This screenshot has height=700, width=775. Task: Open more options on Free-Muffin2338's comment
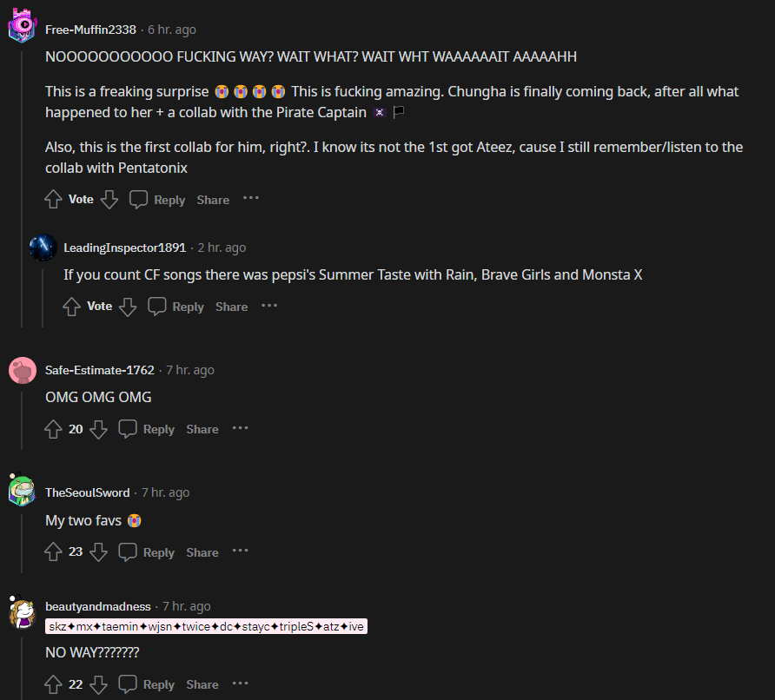tap(251, 199)
